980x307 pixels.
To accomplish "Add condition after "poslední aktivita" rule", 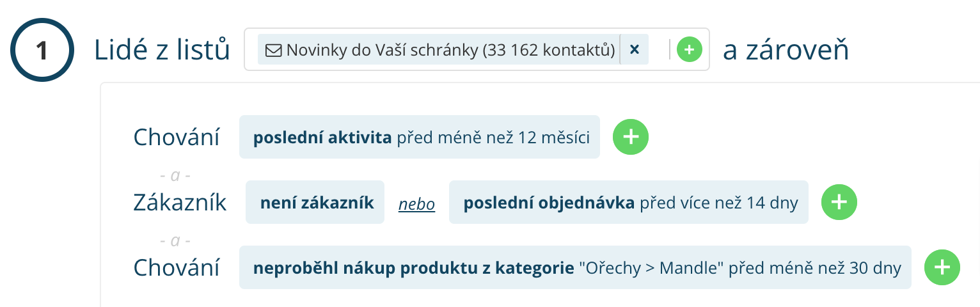I will coord(631,137).
